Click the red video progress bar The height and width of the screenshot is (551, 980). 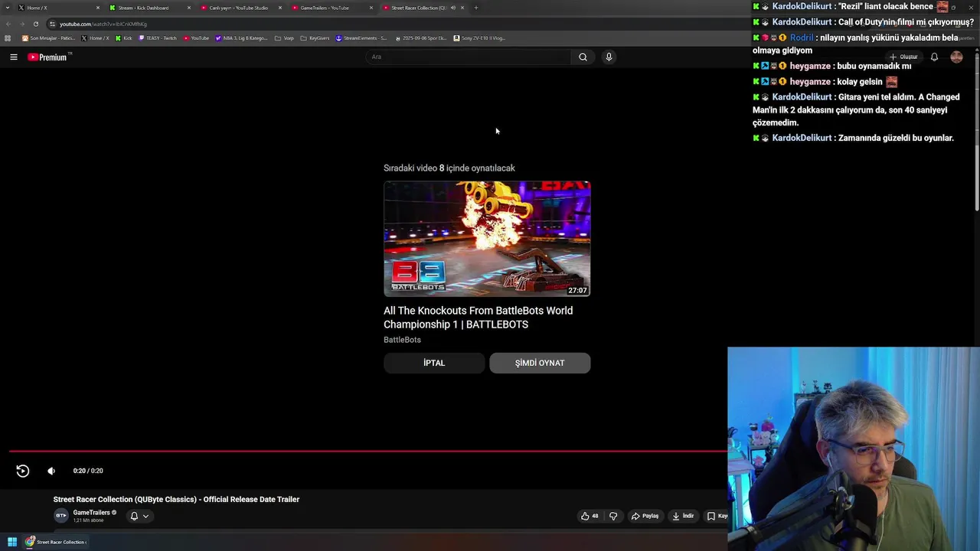click(367, 451)
